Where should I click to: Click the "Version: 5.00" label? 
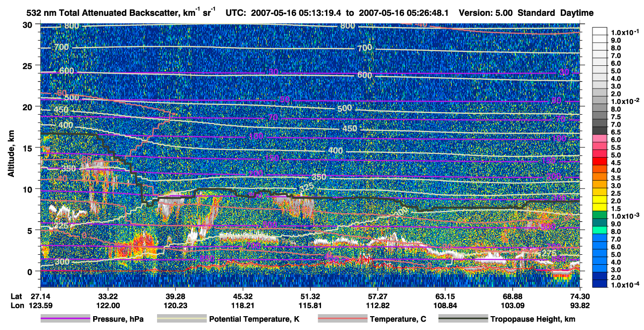486,13
